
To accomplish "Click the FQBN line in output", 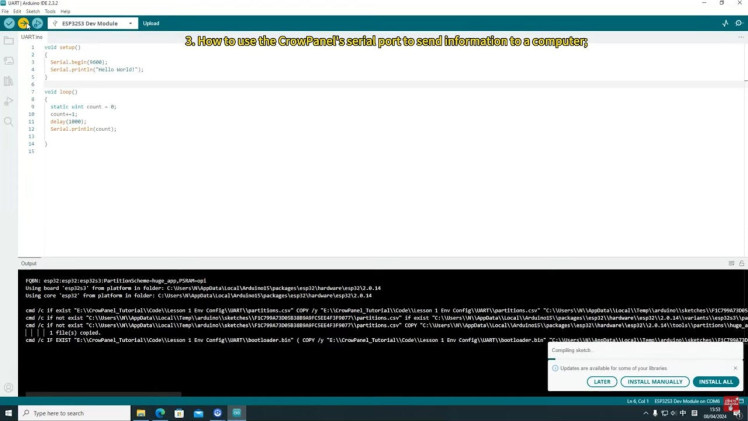I will pos(116,281).
